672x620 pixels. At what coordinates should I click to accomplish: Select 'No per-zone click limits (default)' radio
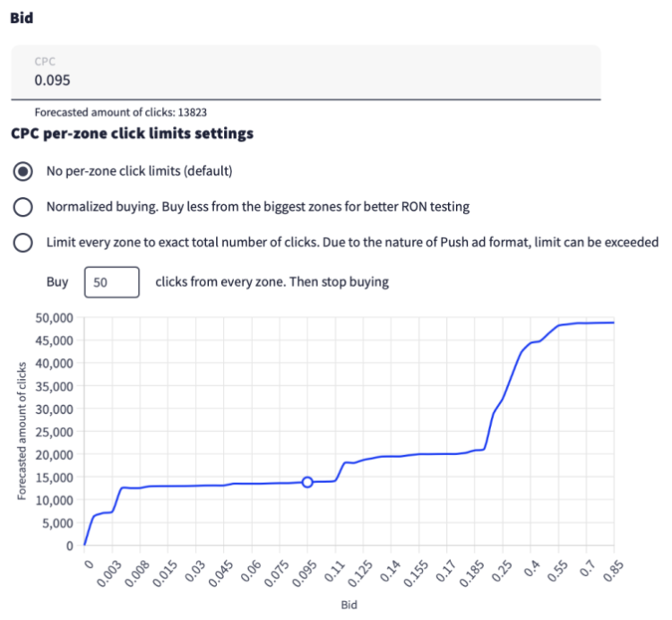tap(24, 171)
